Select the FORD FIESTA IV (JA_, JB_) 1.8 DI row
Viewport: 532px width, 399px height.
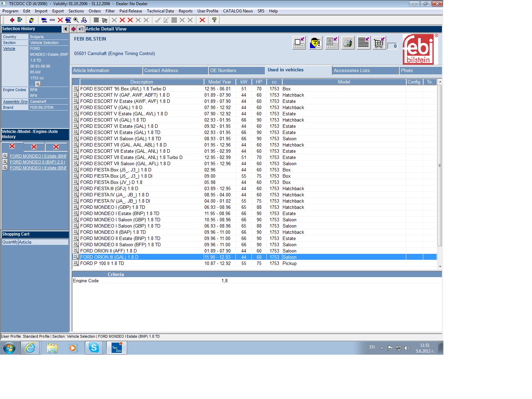[x=254, y=201]
